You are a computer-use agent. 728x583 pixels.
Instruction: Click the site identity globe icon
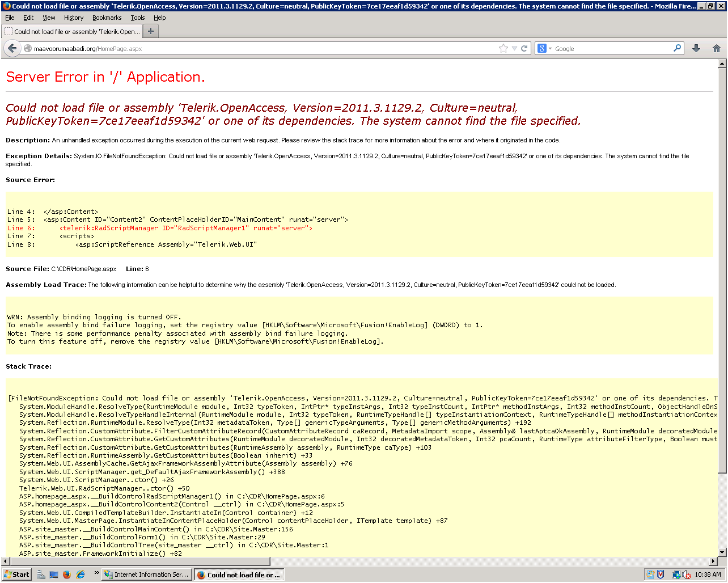[x=28, y=49]
